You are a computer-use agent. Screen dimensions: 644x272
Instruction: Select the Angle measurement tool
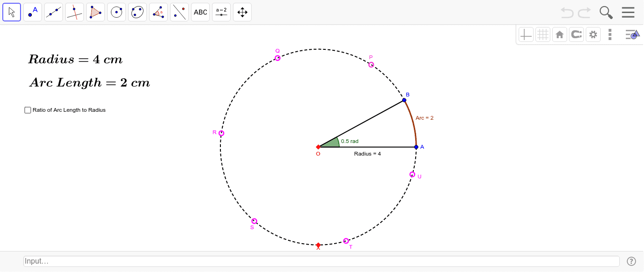[158, 12]
